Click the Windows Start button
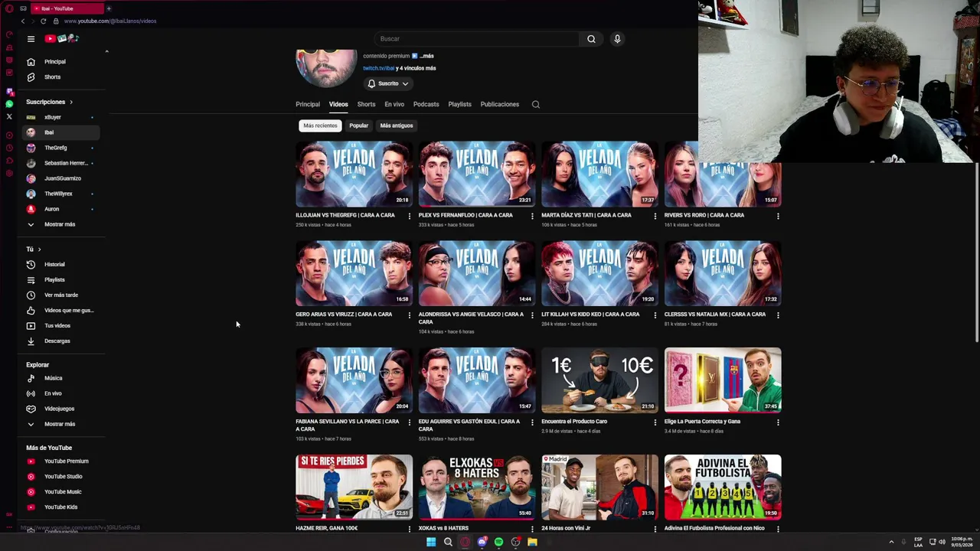This screenshot has width=980, height=551. tap(431, 542)
